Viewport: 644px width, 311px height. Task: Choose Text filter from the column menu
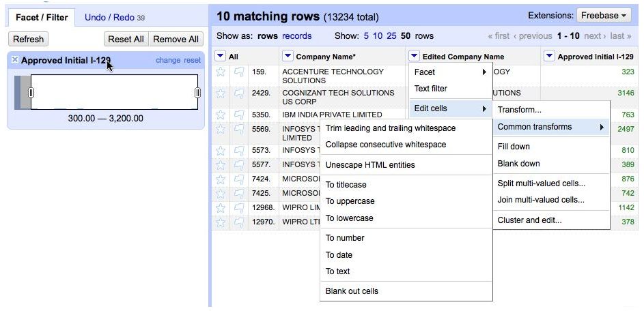pos(451,89)
